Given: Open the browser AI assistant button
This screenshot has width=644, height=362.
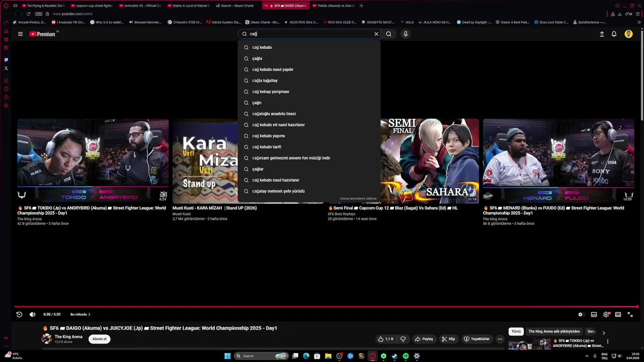Looking at the screenshot, I should 629,14.
